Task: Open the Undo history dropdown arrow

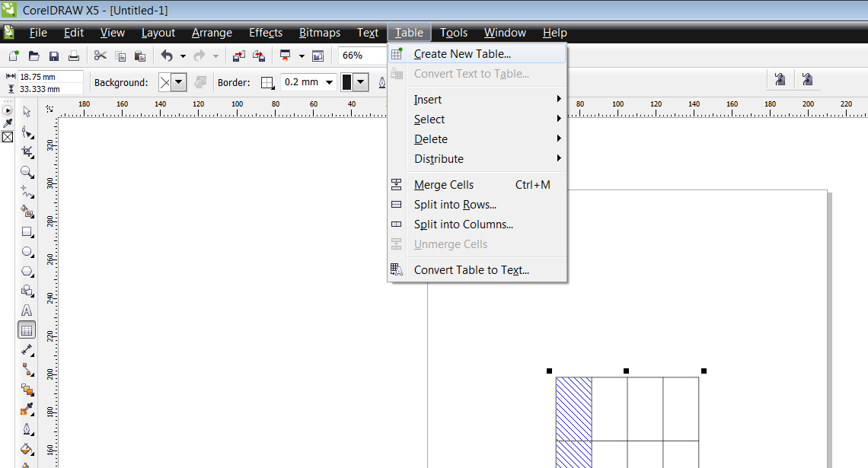Action: 183,56
